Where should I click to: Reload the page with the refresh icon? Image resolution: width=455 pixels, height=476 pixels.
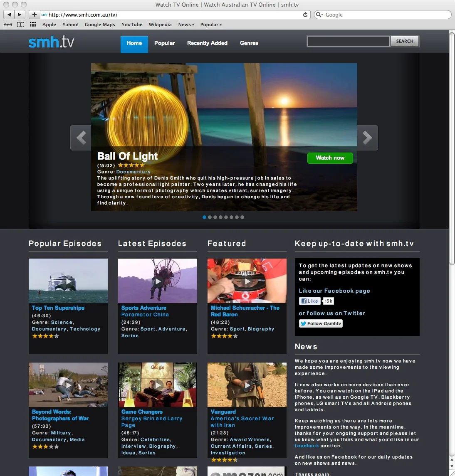click(x=305, y=15)
